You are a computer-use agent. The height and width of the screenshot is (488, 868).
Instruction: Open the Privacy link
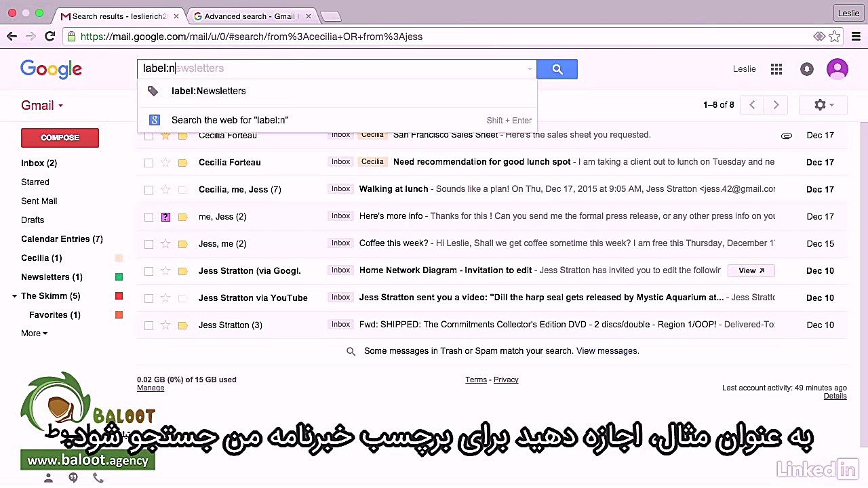[x=506, y=380]
